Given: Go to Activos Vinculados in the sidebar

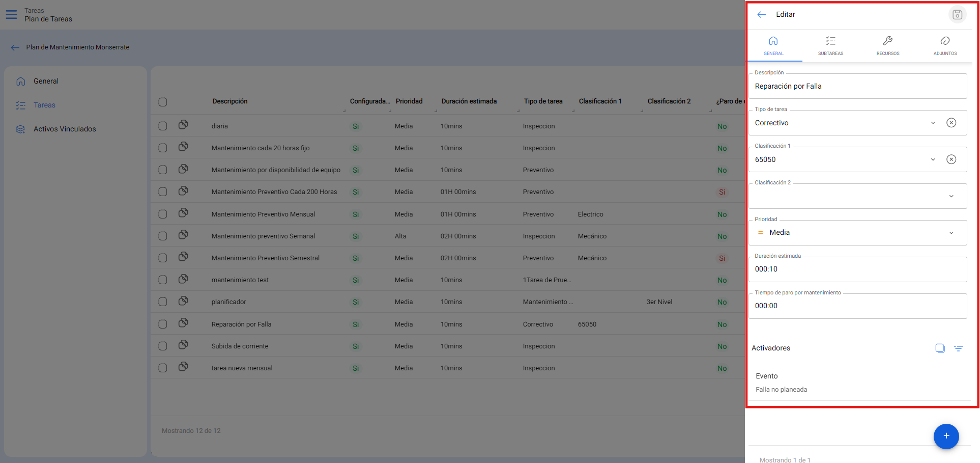Looking at the screenshot, I should coord(65,129).
